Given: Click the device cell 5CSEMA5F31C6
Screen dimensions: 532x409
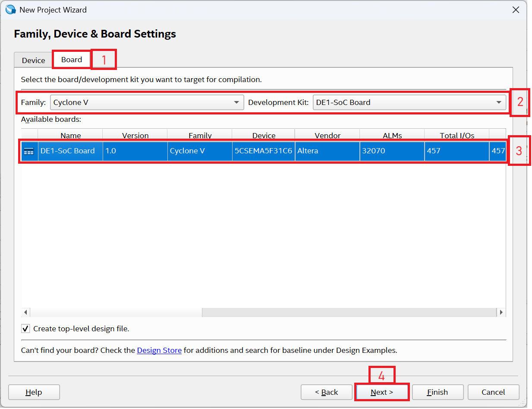Looking at the screenshot, I should click(264, 151).
